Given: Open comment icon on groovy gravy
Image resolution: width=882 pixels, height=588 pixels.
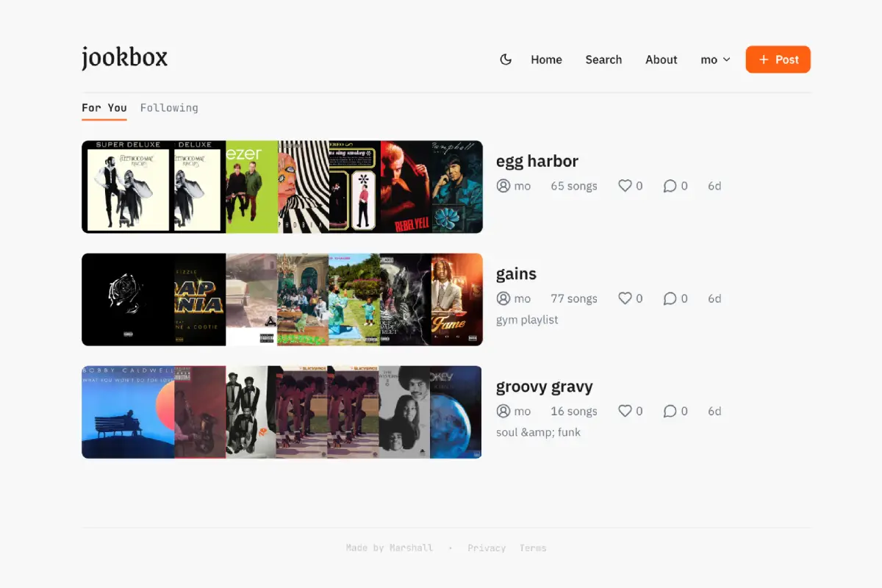Looking at the screenshot, I should 670,411.
